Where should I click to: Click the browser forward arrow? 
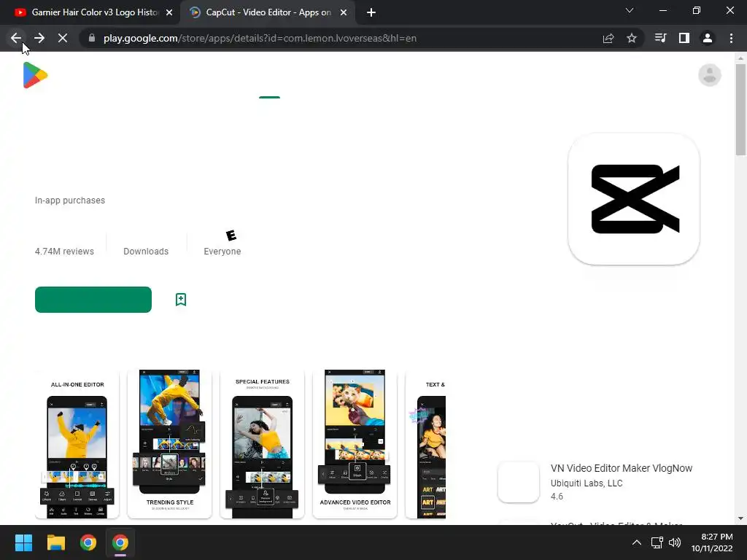coord(39,38)
